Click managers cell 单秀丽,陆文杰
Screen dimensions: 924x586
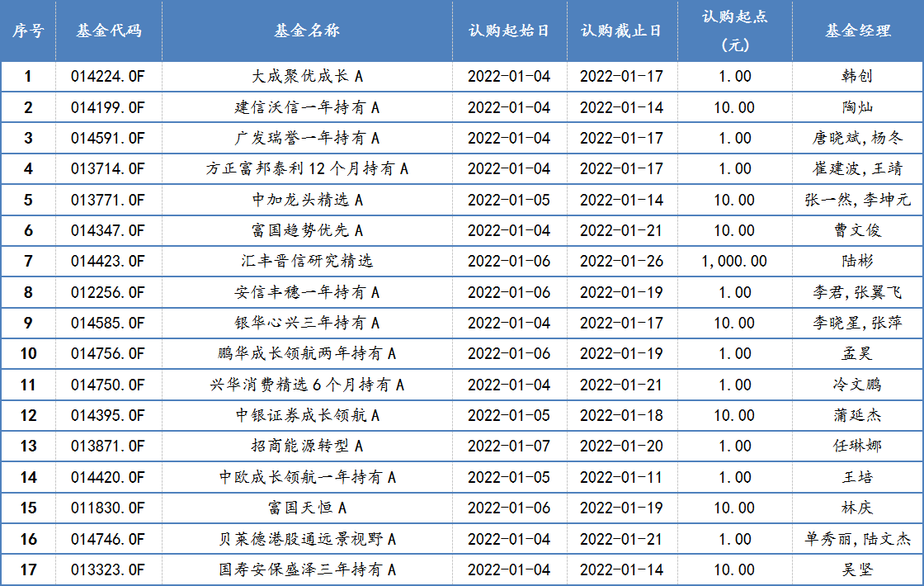pyautogui.click(x=857, y=540)
